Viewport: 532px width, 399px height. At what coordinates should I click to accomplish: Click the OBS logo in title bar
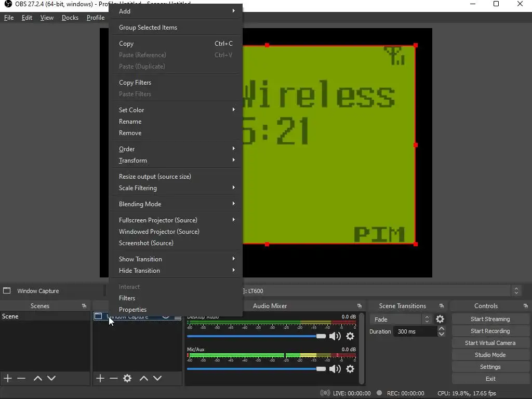pyautogui.click(x=8, y=4)
